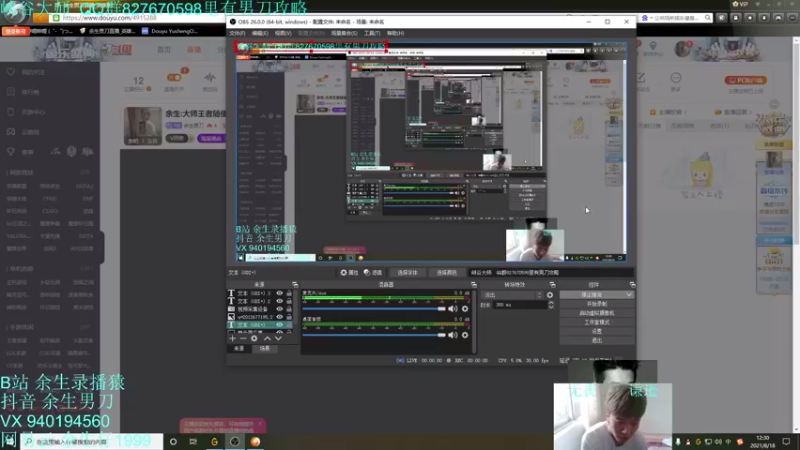Click the taskbar clock showing 12:30
The image size is (800, 450).
coord(763,442)
